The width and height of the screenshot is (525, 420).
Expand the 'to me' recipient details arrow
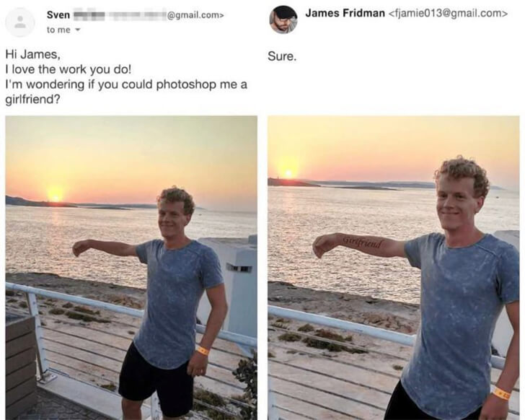point(78,30)
